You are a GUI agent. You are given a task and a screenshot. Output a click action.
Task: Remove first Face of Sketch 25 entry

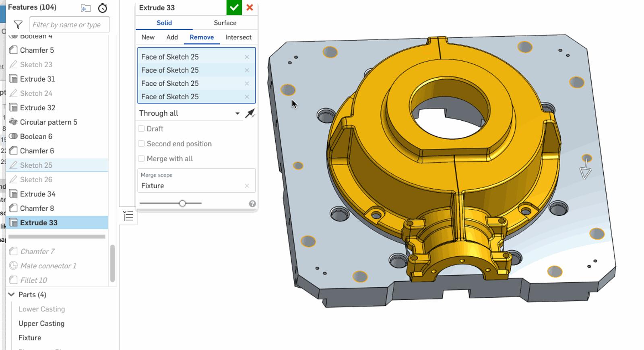[x=247, y=57]
